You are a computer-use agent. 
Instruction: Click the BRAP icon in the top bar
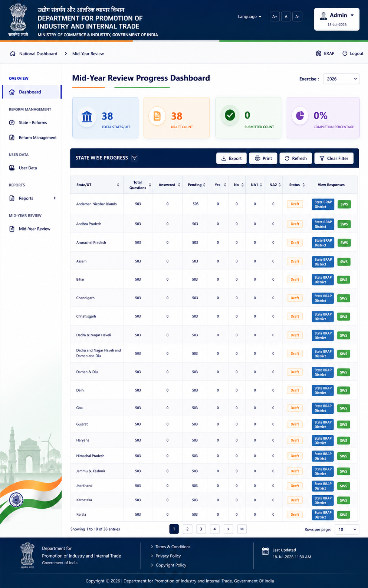coord(319,53)
